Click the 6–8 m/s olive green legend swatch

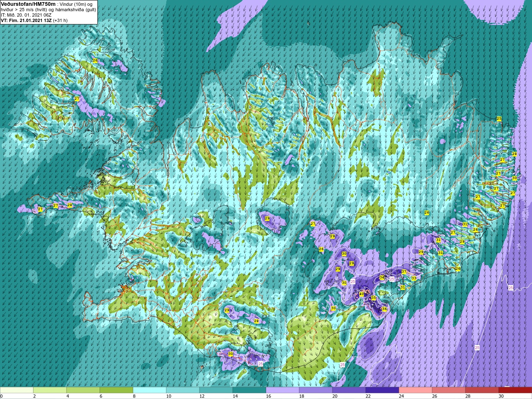coord(116,390)
